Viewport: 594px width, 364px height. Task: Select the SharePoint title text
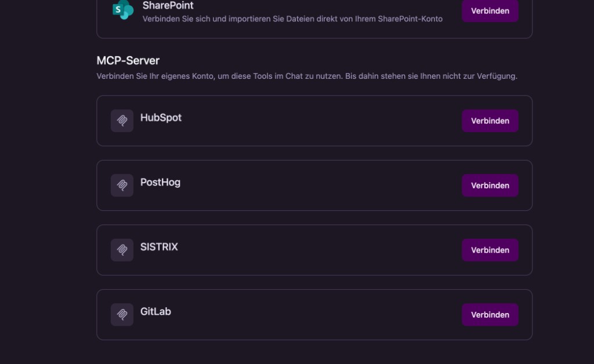click(168, 5)
